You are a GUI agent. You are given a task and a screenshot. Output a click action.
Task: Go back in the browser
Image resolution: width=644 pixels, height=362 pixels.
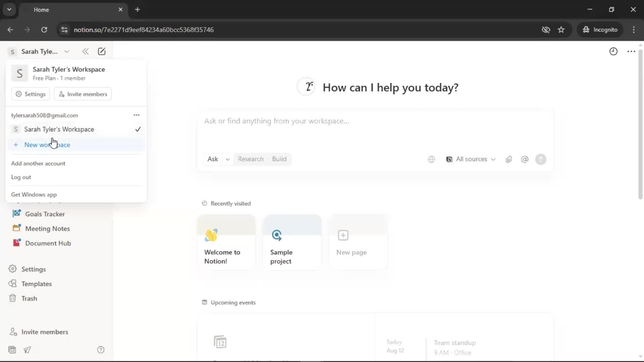click(10, 30)
